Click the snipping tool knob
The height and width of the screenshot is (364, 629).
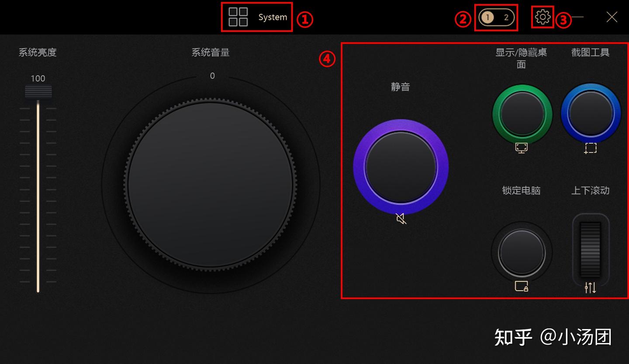(591, 113)
